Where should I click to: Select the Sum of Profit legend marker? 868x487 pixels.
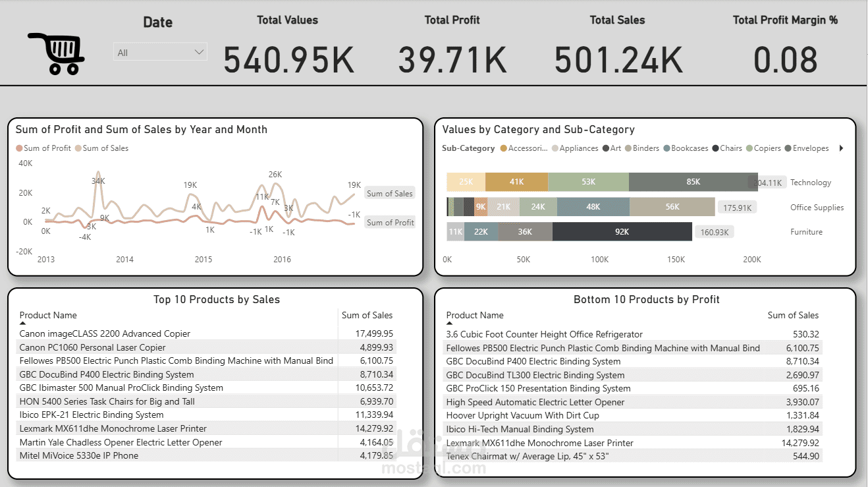(19, 148)
